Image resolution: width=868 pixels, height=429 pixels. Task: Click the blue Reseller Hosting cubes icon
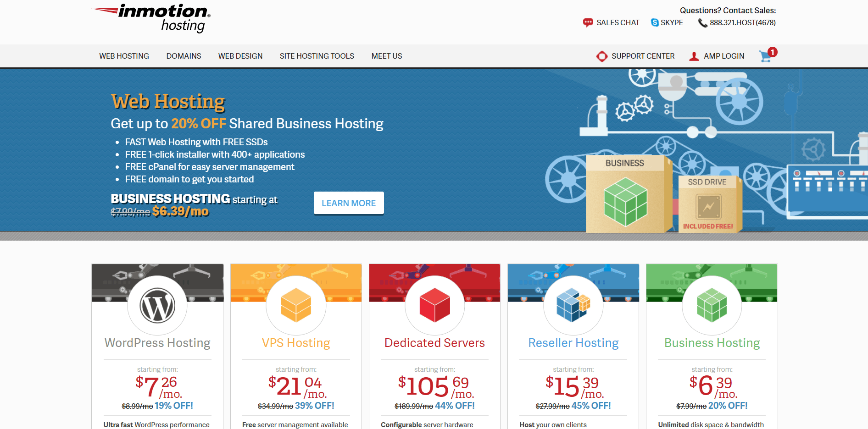pos(573,305)
